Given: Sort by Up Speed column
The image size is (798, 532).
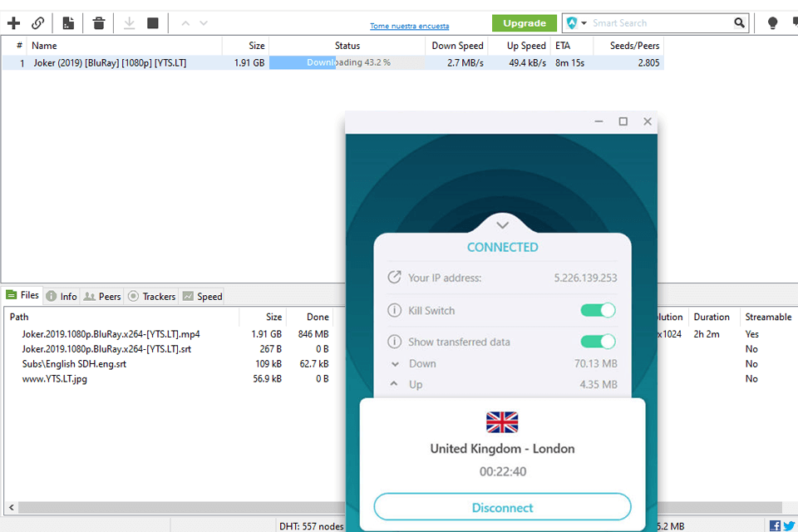Looking at the screenshot, I should [520, 46].
